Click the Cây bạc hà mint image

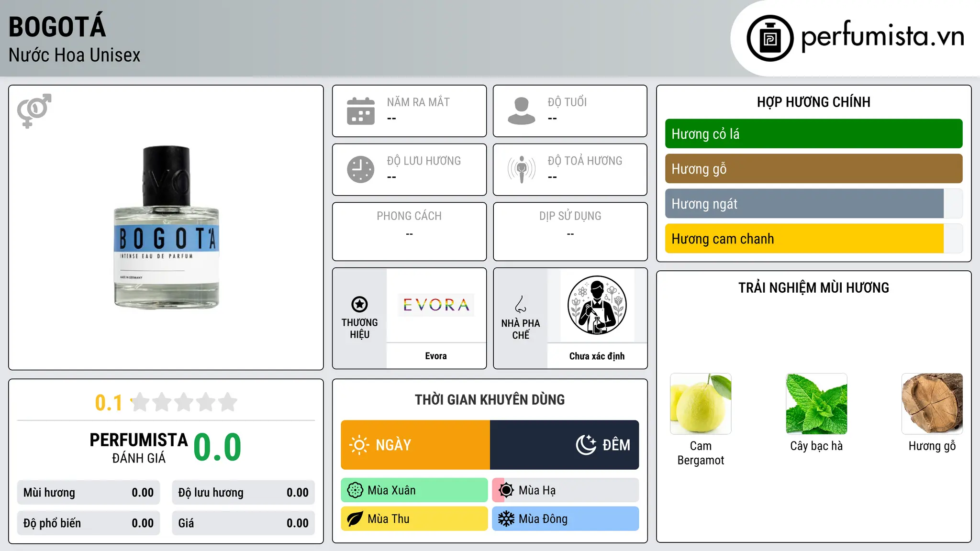[x=816, y=404]
